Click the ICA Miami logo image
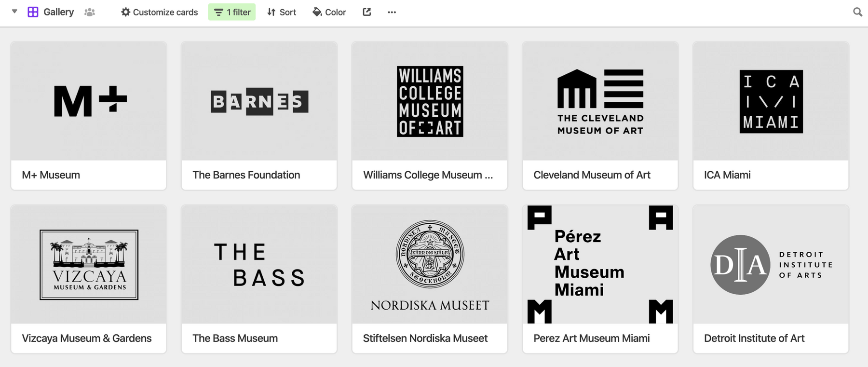868x367 pixels. [x=771, y=101]
